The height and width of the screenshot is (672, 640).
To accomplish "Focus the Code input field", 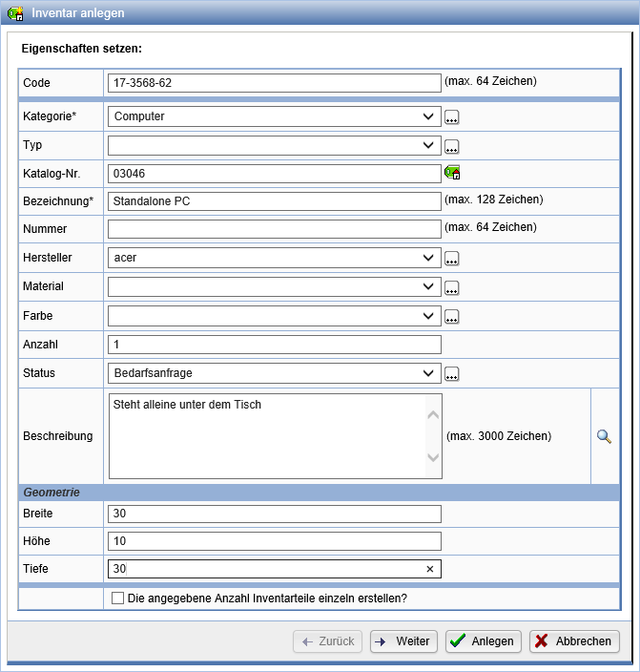I will pyautogui.click(x=275, y=83).
